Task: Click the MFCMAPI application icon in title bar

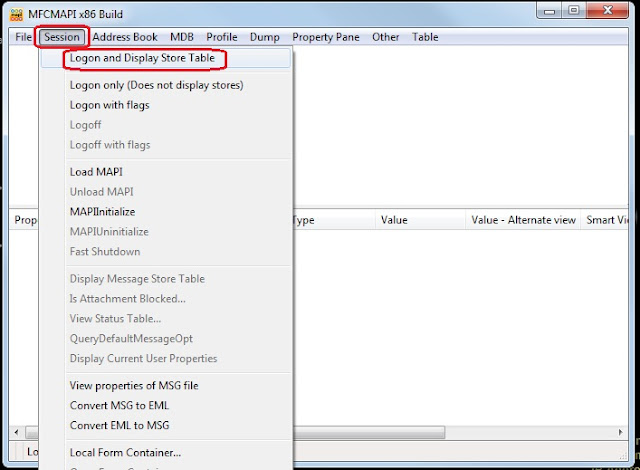Action: [16, 14]
